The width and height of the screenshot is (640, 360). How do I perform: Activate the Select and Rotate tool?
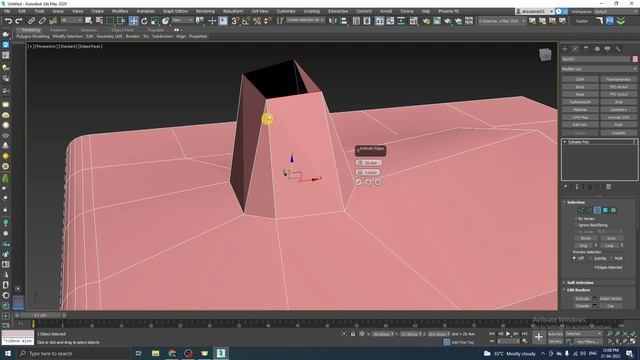144,21
